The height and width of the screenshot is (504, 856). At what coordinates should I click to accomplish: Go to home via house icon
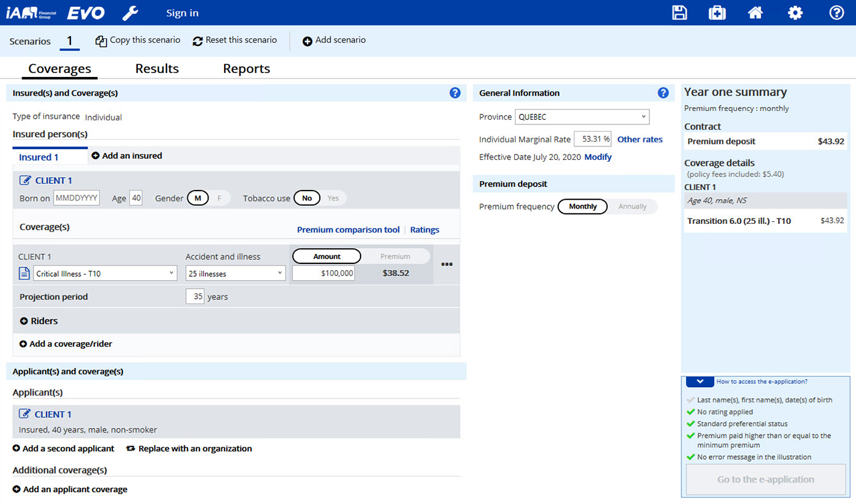pyautogui.click(x=756, y=13)
